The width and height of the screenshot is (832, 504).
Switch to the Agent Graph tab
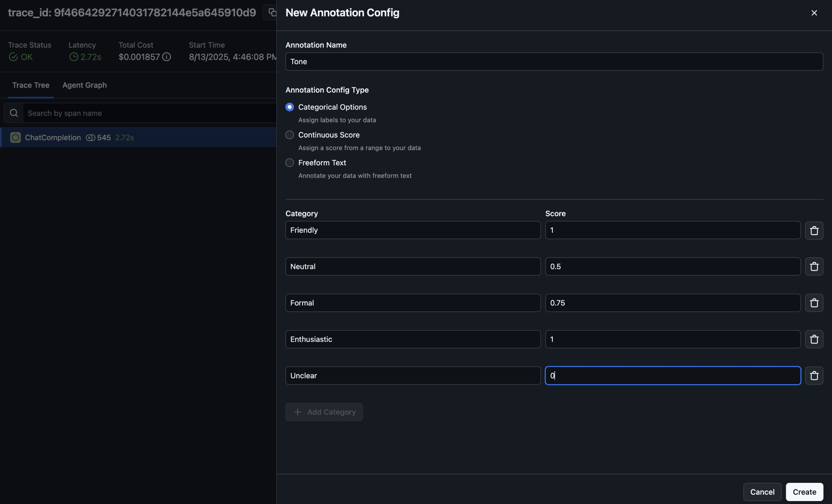coord(84,85)
